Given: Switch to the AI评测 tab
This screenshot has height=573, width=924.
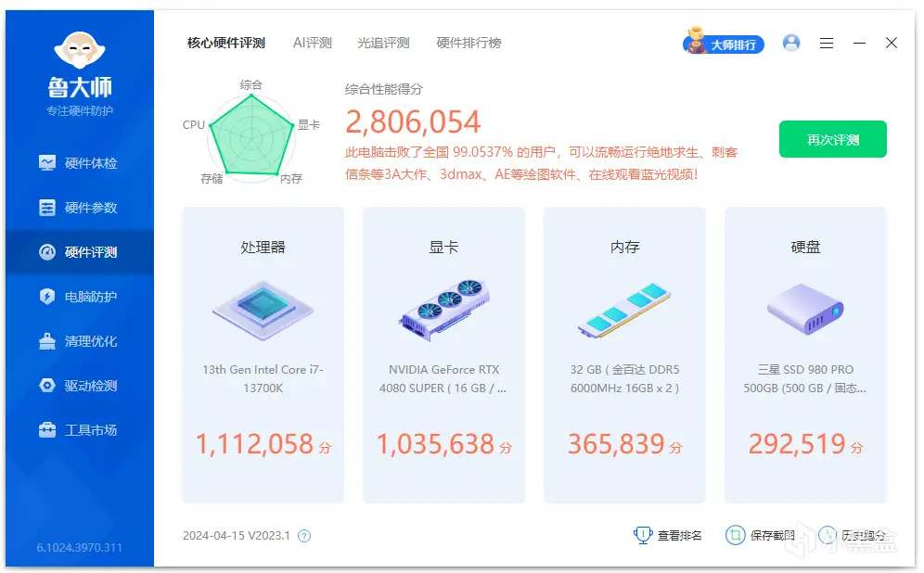Looking at the screenshot, I should 313,43.
